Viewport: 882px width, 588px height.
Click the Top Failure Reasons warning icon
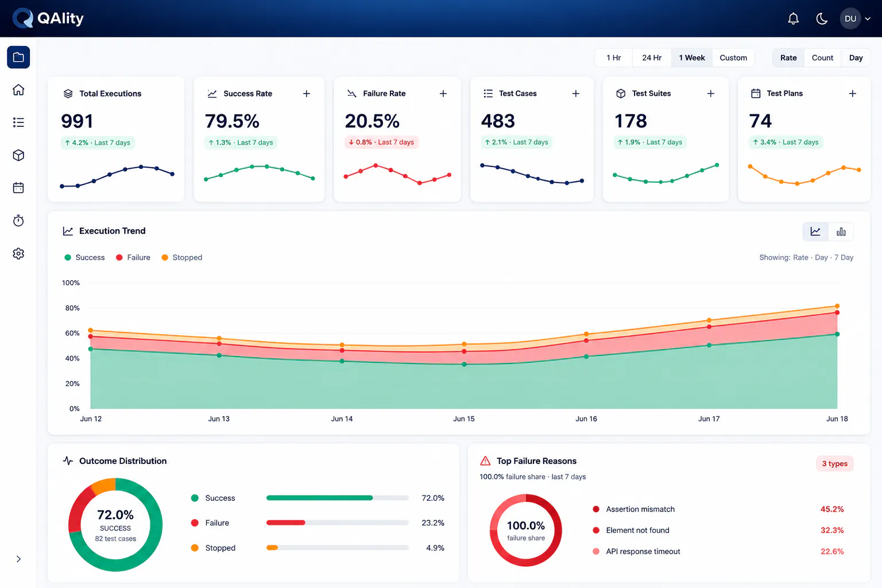(485, 461)
